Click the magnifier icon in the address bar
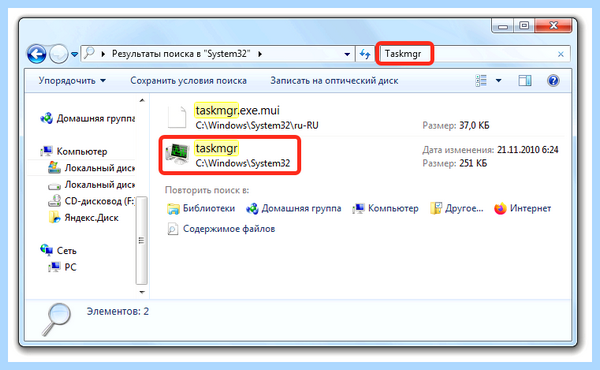This screenshot has height=370, width=600. (89, 54)
